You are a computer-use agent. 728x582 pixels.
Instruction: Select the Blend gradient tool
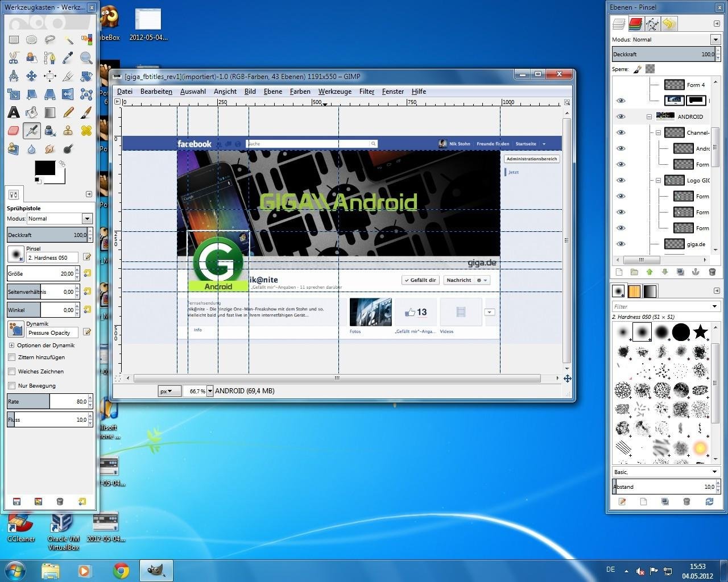pos(50,112)
